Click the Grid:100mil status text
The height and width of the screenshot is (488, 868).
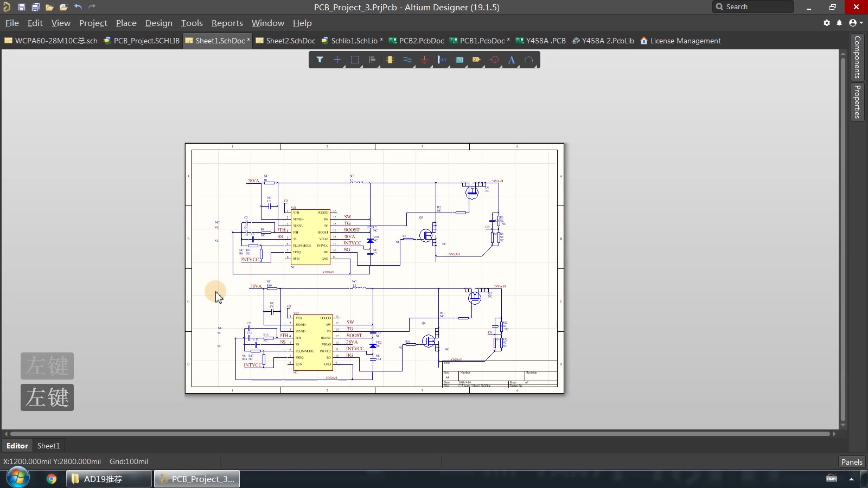[x=129, y=461]
